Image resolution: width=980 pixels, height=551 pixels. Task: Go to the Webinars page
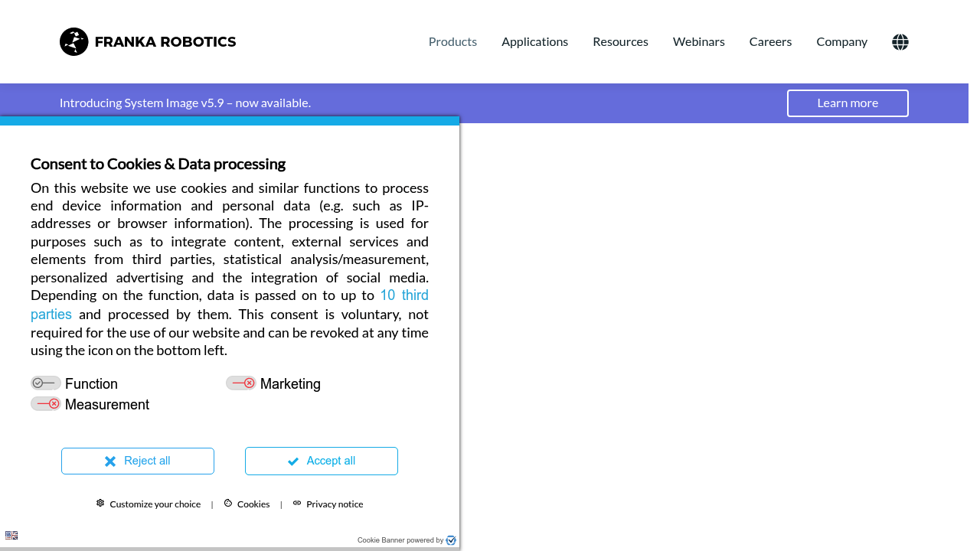click(x=698, y=42)
